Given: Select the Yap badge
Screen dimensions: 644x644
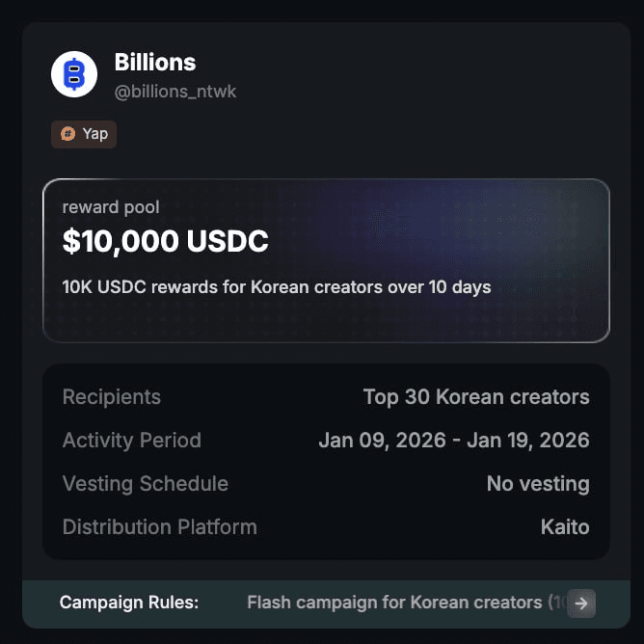Looking at the screenshot, I should [84, 134].
